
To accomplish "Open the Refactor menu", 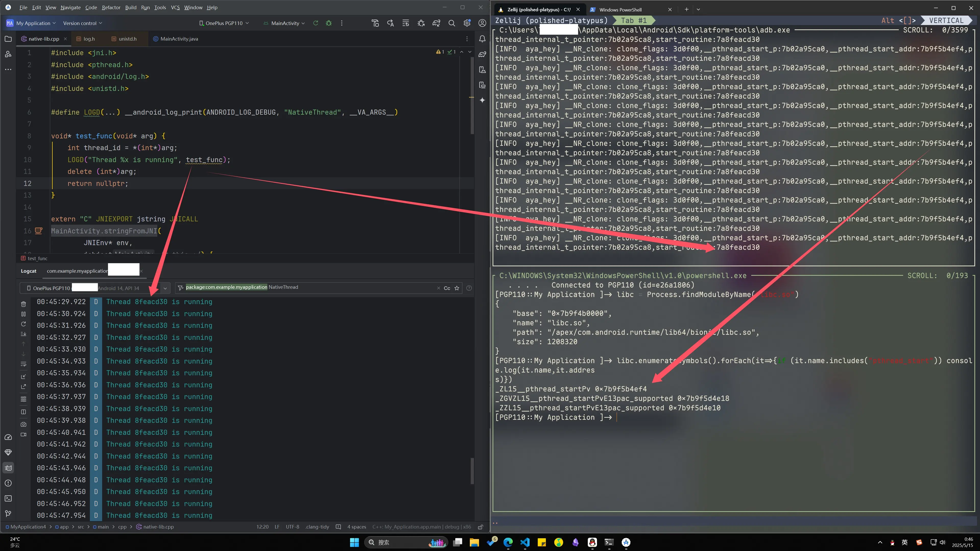I will click(111, 7).
